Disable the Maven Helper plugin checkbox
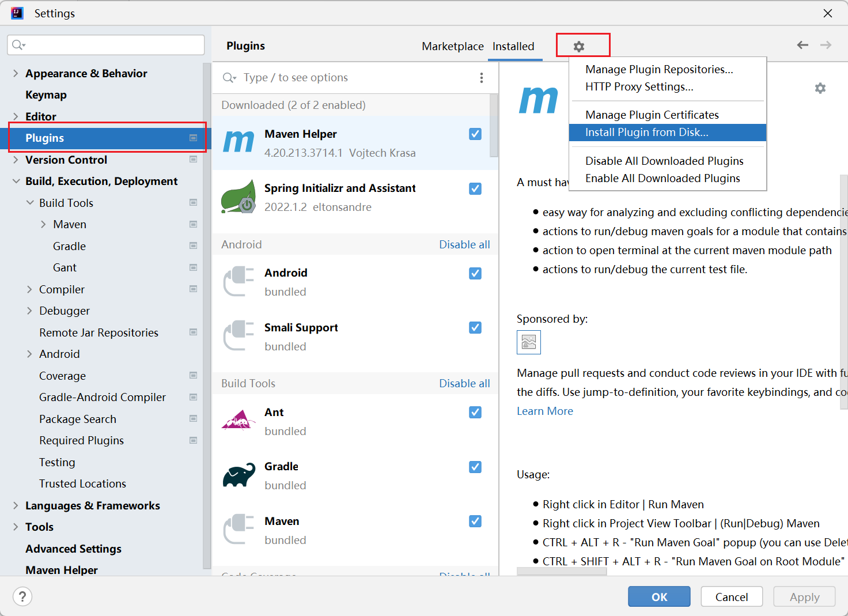 click(475, 134)
